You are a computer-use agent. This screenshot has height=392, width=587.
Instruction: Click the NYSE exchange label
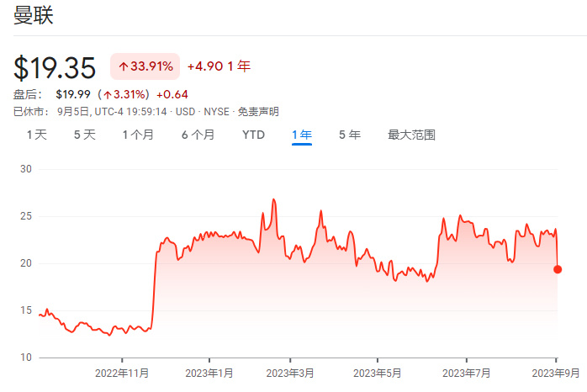click(216, 112)
